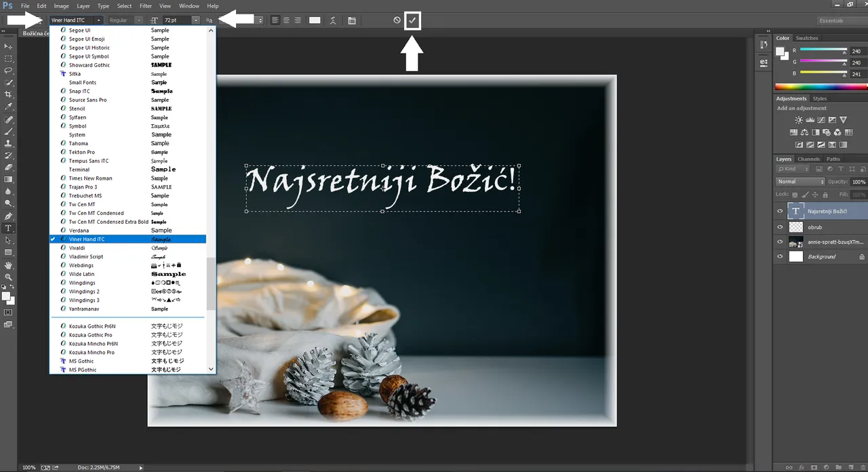Click the font list scrollbar

click(x=211, y=283)
